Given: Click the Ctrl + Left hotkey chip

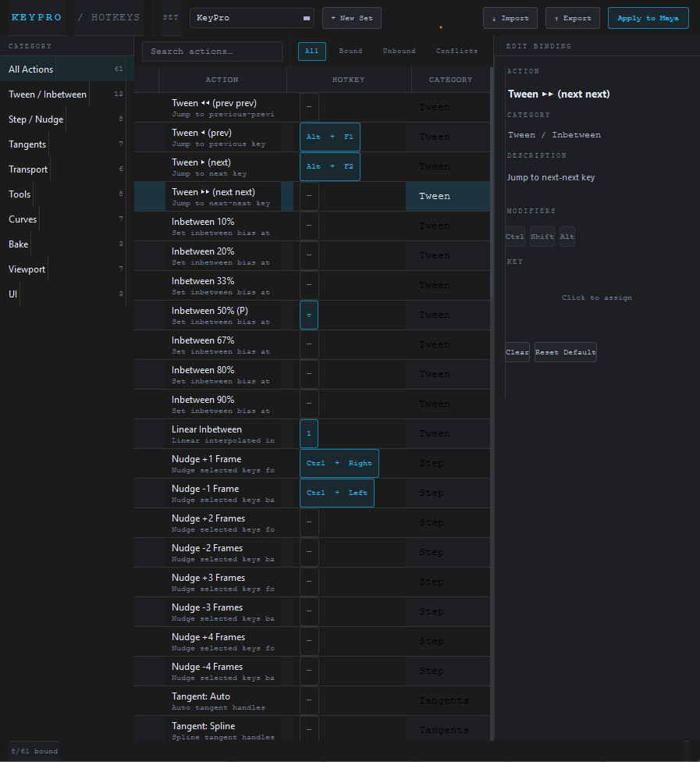Looking at the screenshot, I should (337, 493).
